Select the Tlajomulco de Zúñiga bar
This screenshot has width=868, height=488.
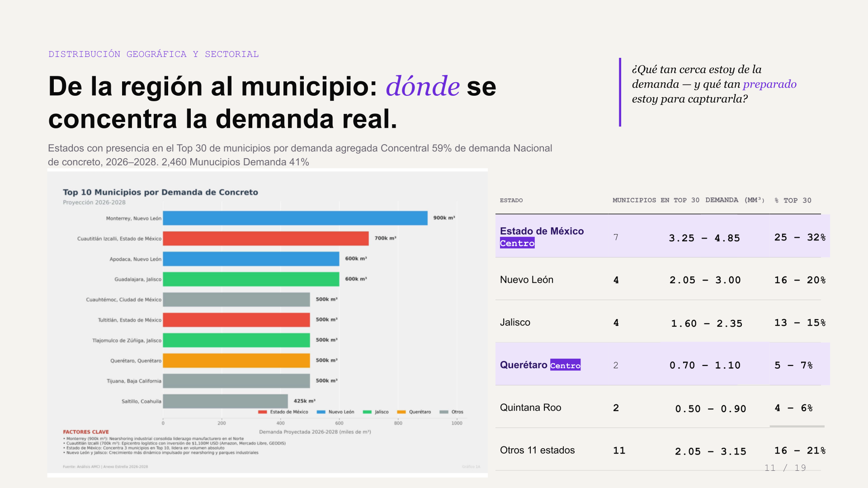(x=236, y=340)
